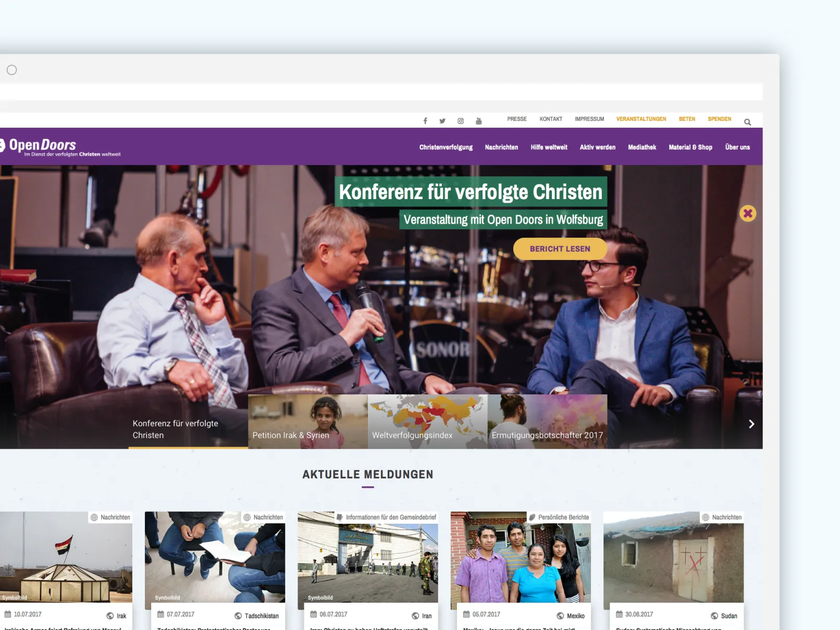The width and height of the screenshot is (840, 630).
Task: Click the Open Doors logo
Action: (x=43, y=146)
